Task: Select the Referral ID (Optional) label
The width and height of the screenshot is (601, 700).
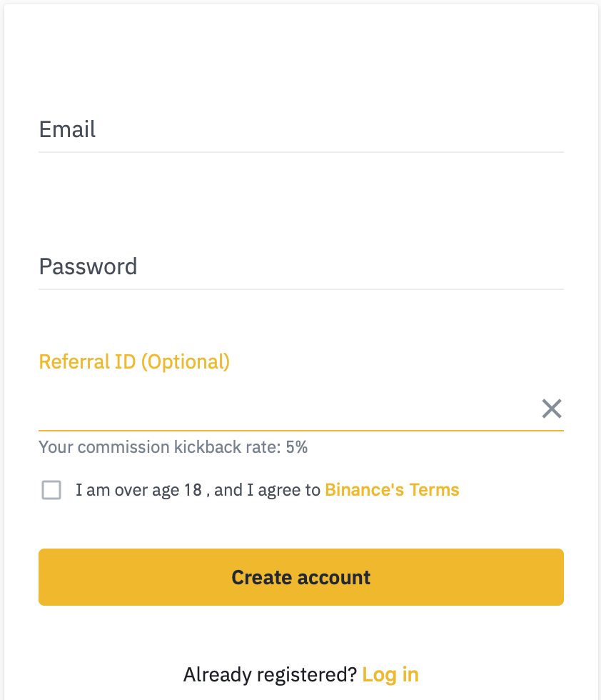Action: (134, 361)
